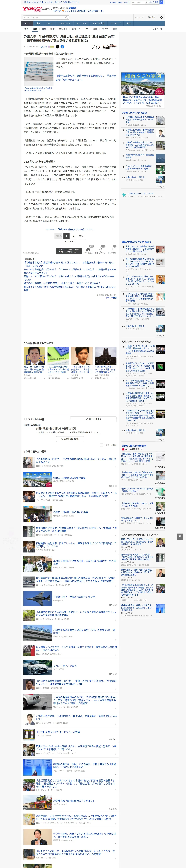React with the 新しい視点 exclamation mark
Image resolution: width=186 pixels, height=868 pixels.
(112, 250)
